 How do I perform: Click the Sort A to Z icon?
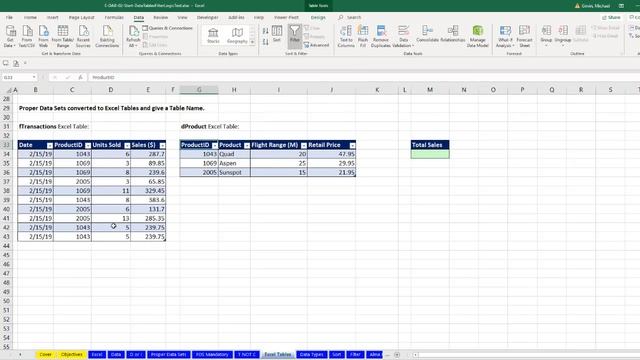(x=265, y=31)
